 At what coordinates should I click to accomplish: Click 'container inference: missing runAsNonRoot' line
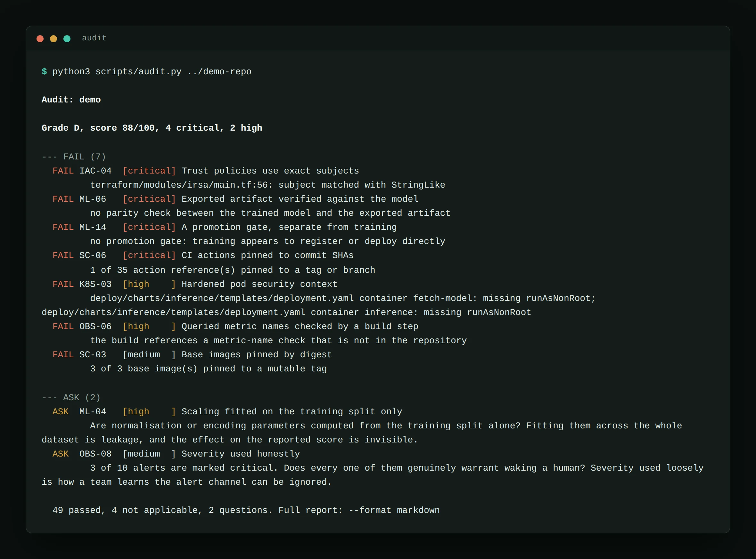coord(286,312)
